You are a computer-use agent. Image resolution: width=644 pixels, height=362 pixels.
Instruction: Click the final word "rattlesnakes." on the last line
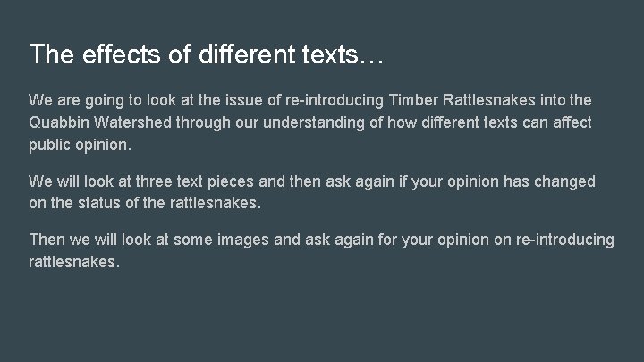[x=74, y=262]
